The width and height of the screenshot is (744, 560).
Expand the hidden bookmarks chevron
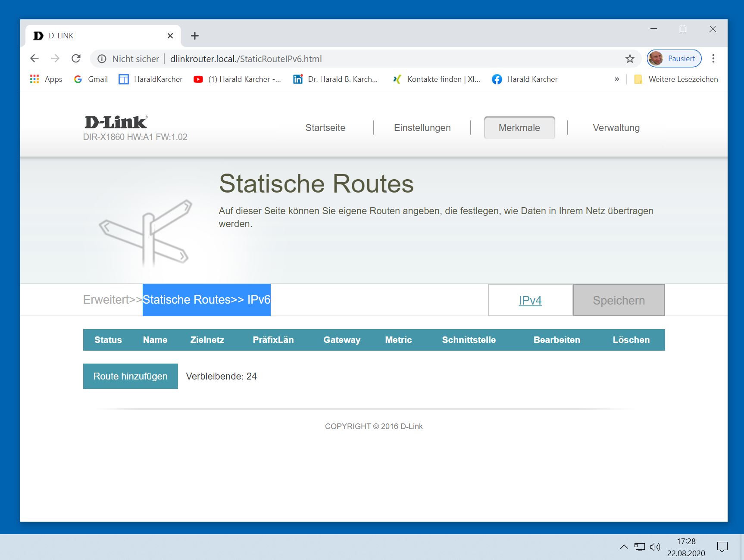[x=617, y=79]
